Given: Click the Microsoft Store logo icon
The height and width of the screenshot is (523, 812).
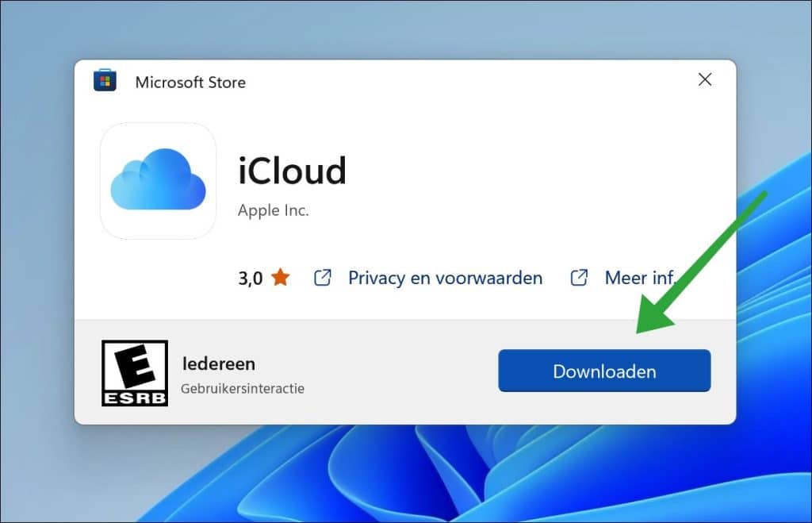Looking at the screenshot, I should (x=105, y=80).
